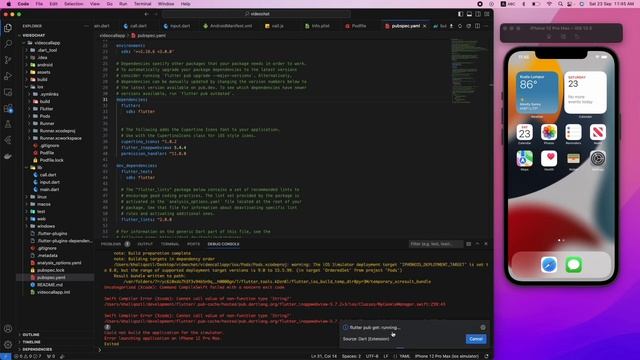
Task: Open the Manage gear in activity bar
Action: coord(8,344)
